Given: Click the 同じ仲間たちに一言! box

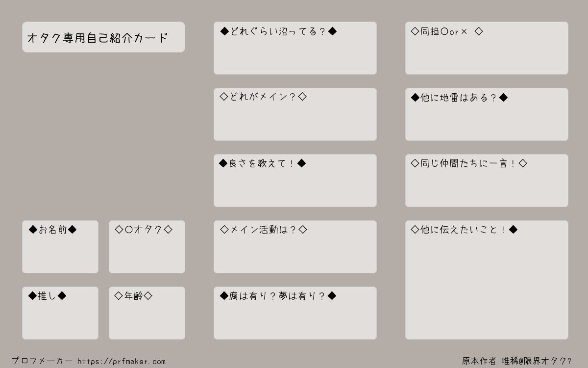Looking at the screenshot, I should point(487,181).
